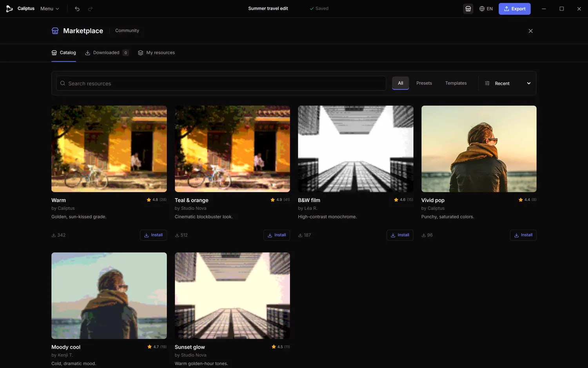
Task: Undo the last action
Action: point(77,9)
